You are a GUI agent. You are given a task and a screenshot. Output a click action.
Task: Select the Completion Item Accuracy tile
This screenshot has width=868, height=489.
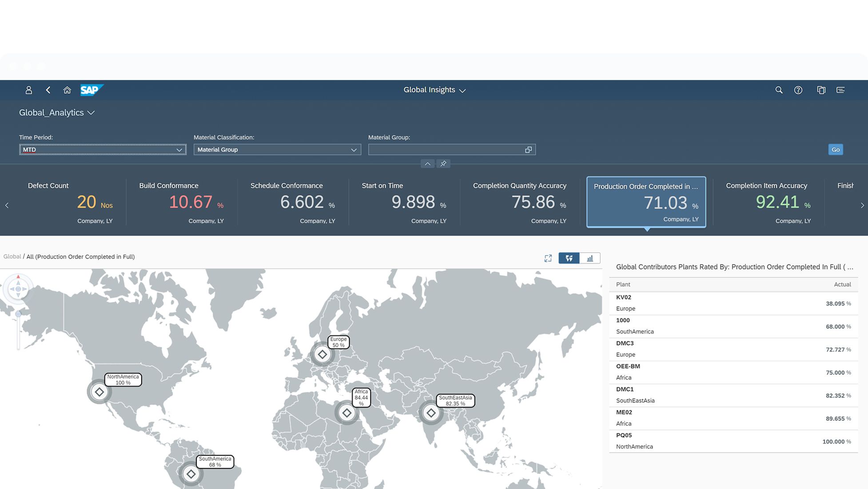pos(768,202)
